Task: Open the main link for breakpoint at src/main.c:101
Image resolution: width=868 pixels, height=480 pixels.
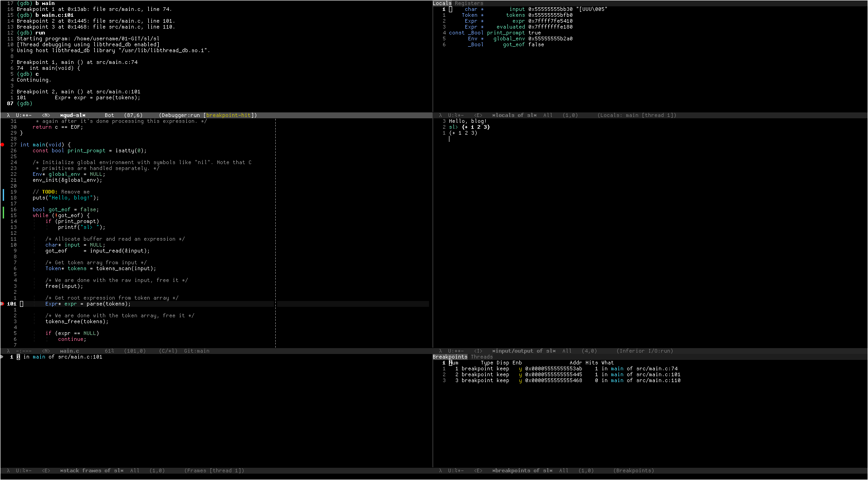Action: [617, 374]
